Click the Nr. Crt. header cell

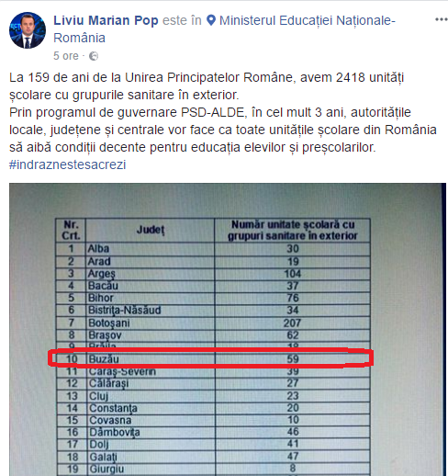click(71, 230)
